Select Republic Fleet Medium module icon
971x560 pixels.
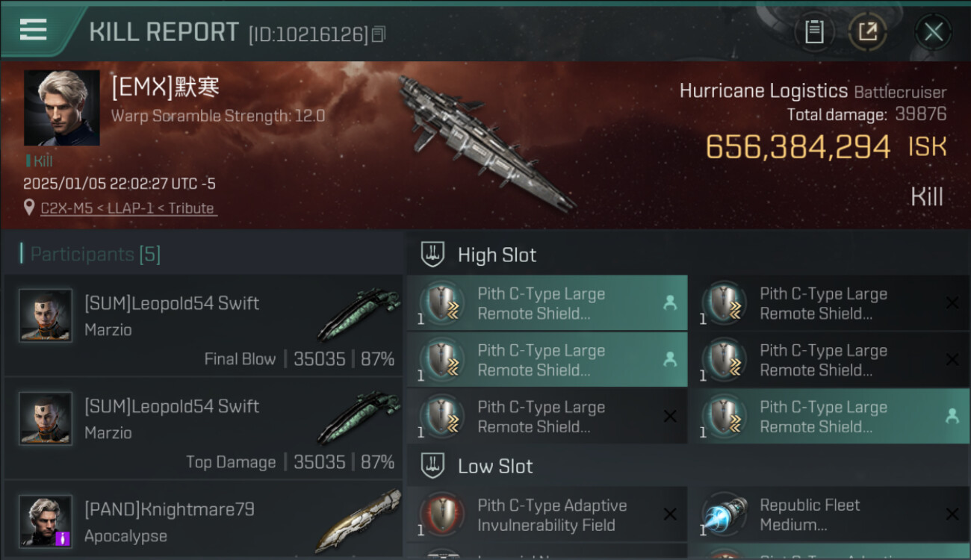(725, 514)
